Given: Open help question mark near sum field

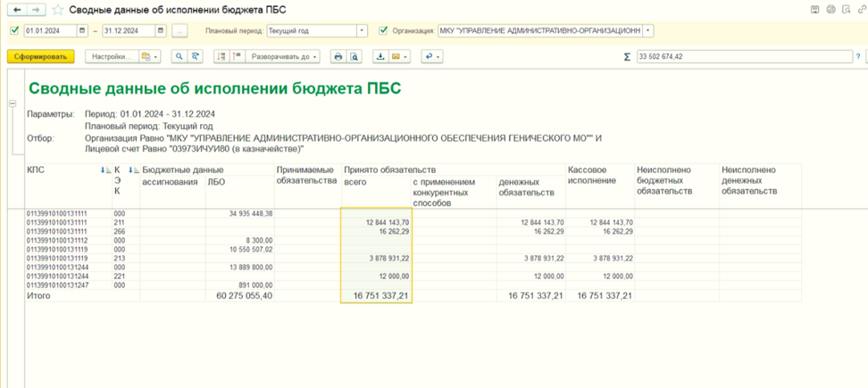Looking at the screenshot, I should (x=858, y=56).
